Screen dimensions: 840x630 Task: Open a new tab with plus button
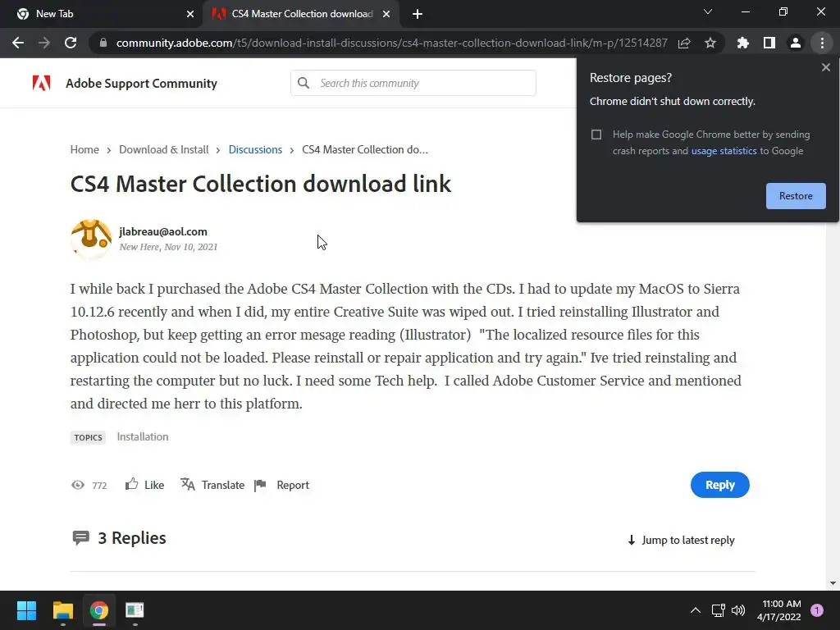[418, 14]
